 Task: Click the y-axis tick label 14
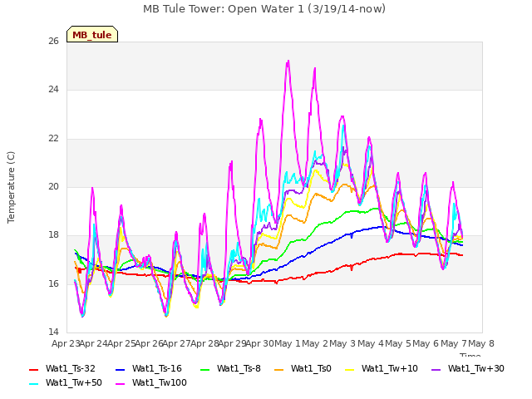pos(53,332)
